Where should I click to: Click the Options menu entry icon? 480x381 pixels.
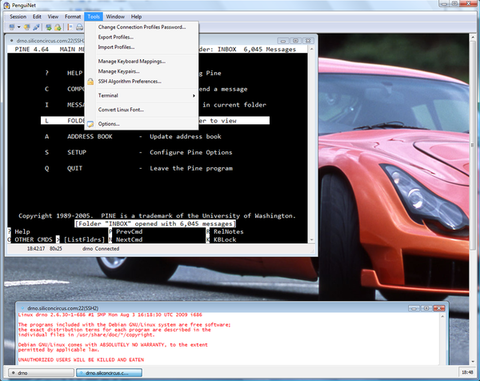90,124
